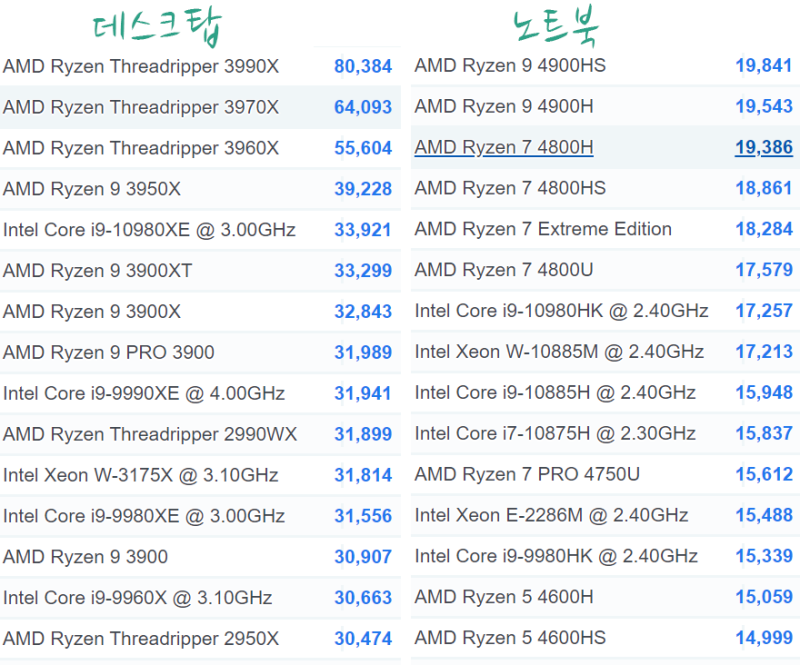Screen dimensions: 800x665
Task: Open Intel Core i9-10980XE @ 3.00GHz entry
Action: [149, 230]
